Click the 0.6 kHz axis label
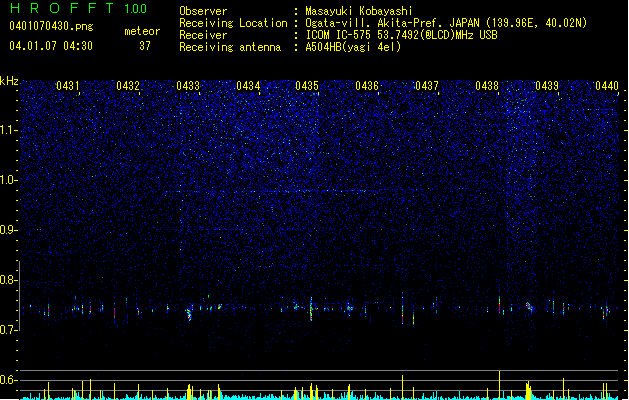This screenshot has width=629, height=400. tap(9, 380)
